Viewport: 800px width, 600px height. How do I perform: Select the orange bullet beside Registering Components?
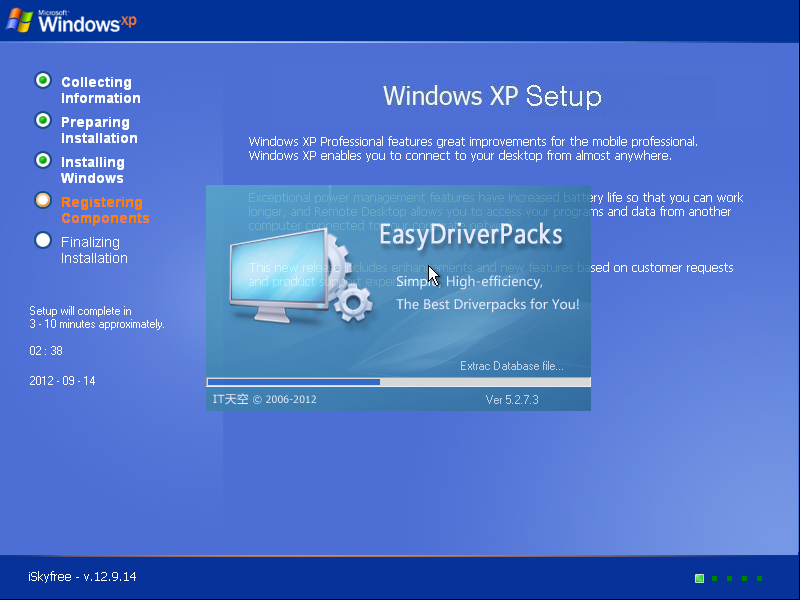(x=43, y=200)
